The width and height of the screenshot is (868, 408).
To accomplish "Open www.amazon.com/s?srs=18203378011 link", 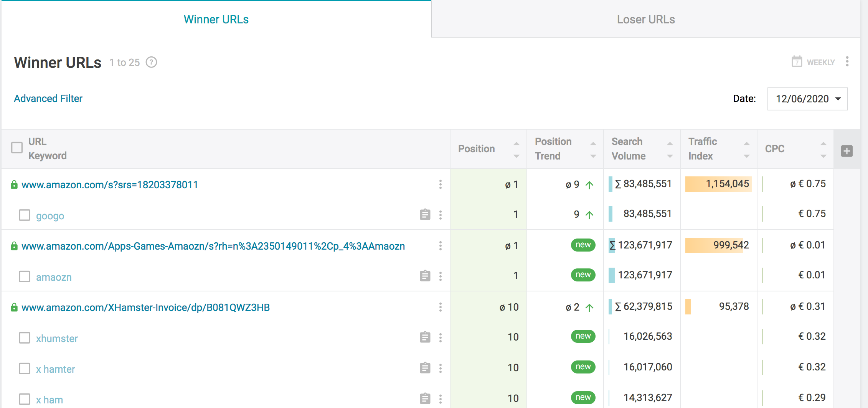I will coord(110,185).
